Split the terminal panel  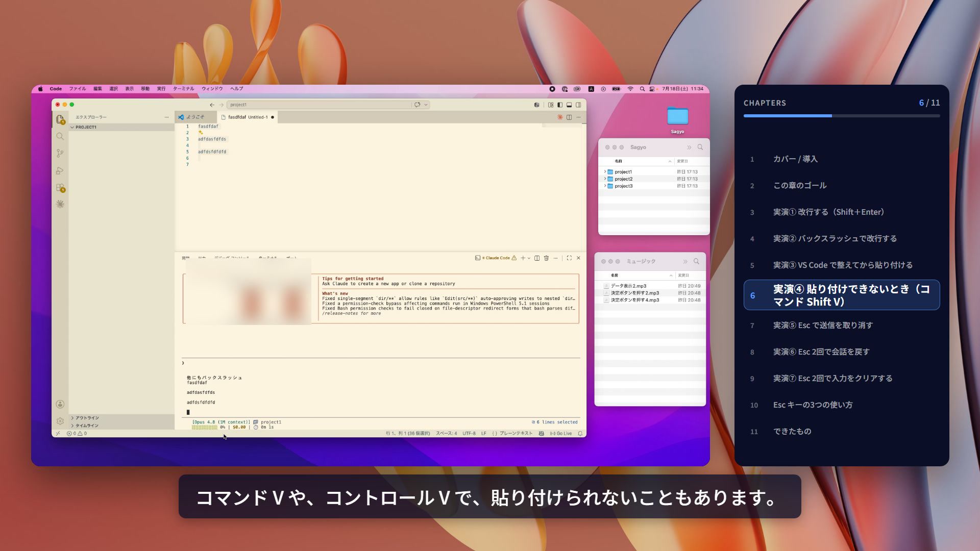[537, 258]
